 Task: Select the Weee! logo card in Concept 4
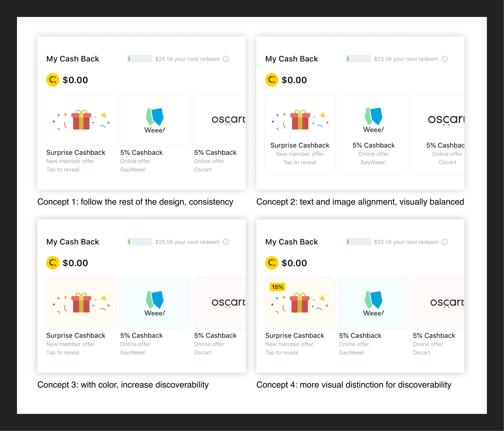374,303
